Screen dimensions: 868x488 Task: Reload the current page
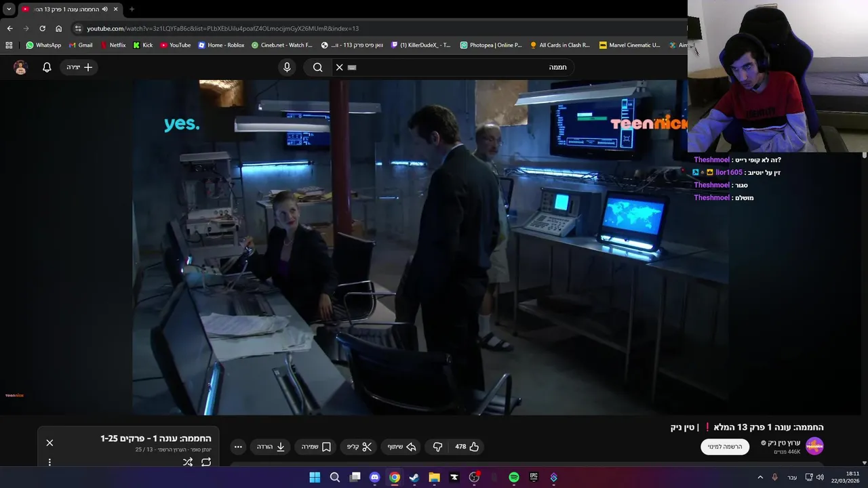[42, 28]
